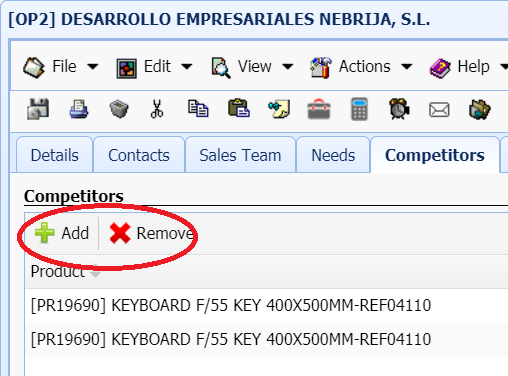The width and height of the screenshot is (508, 376).
Task: Click the alarm clock reminder icon
Action: tap(399, 109)
